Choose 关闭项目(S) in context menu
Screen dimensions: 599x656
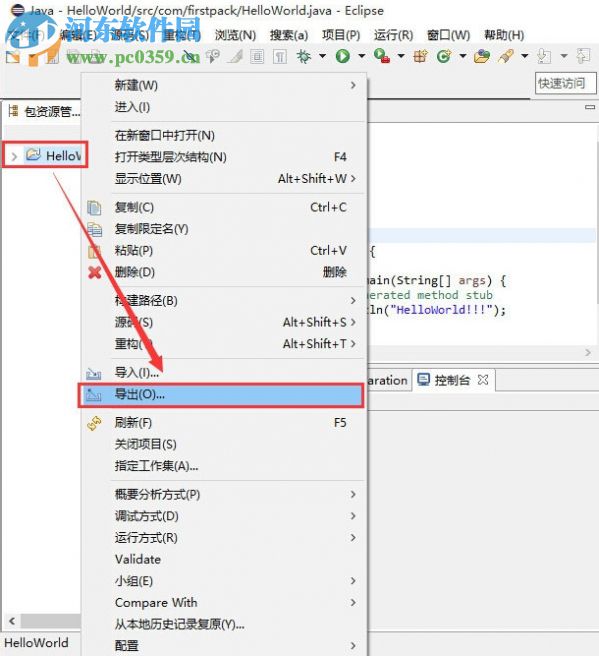pos(224,444)
